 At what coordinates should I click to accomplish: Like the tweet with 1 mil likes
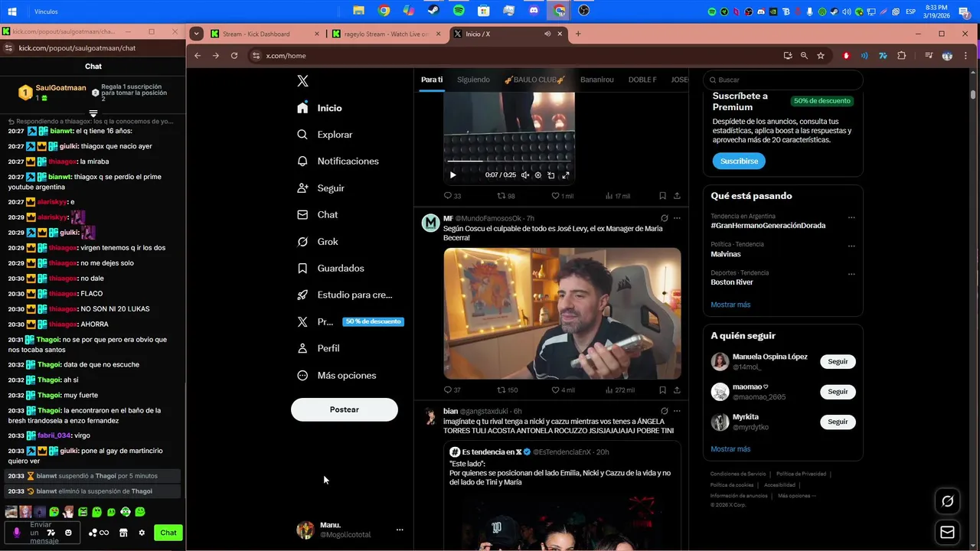point(562,196)
